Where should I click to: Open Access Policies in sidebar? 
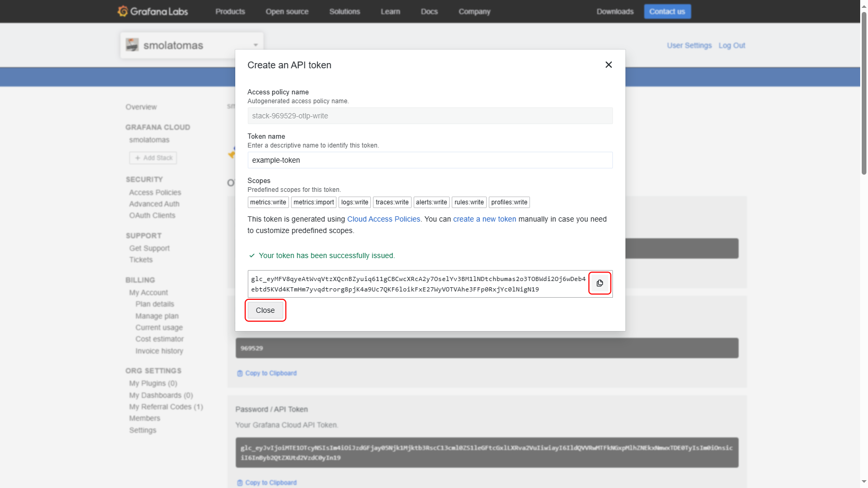[155, 192]
